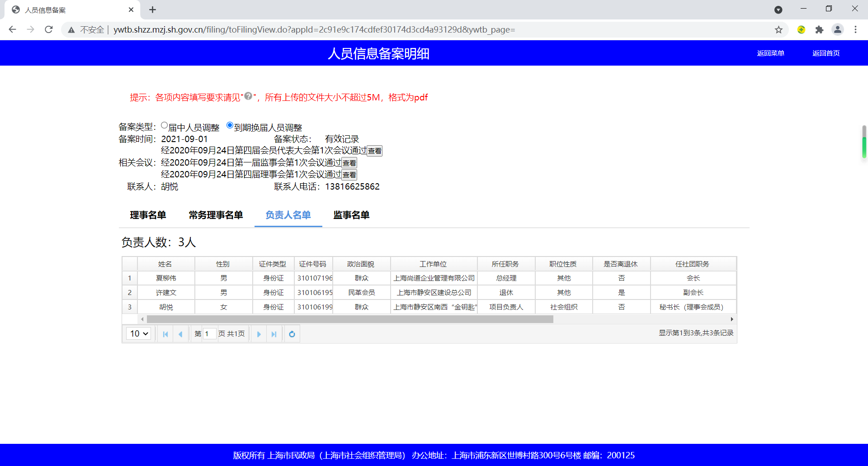Go to next page of table
Image resolution: width=868 pixels, height=466 pixels.
pos(259,334)
